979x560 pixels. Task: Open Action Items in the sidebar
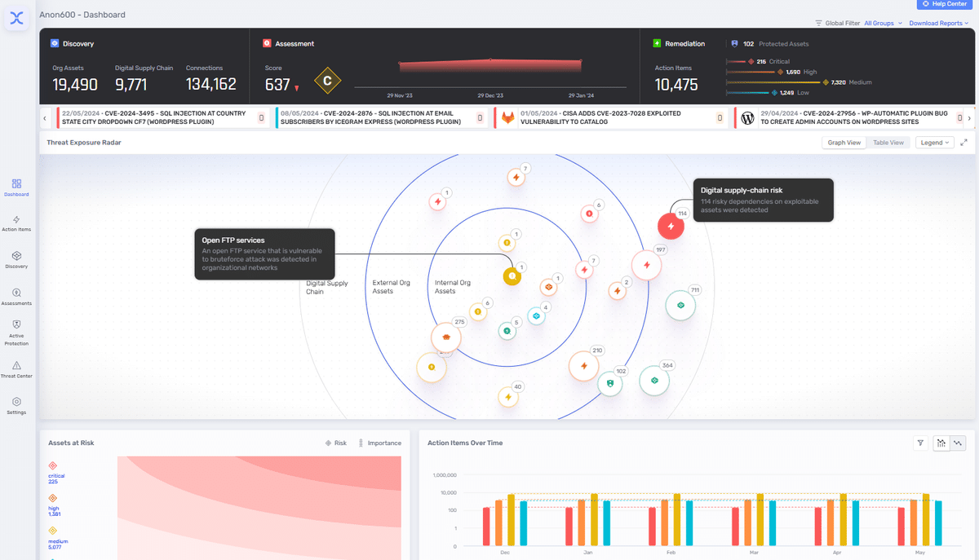[x=16, y=223]
